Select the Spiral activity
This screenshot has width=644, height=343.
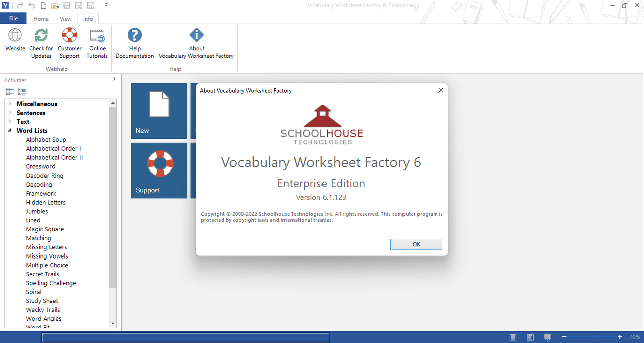click(34, 292)
